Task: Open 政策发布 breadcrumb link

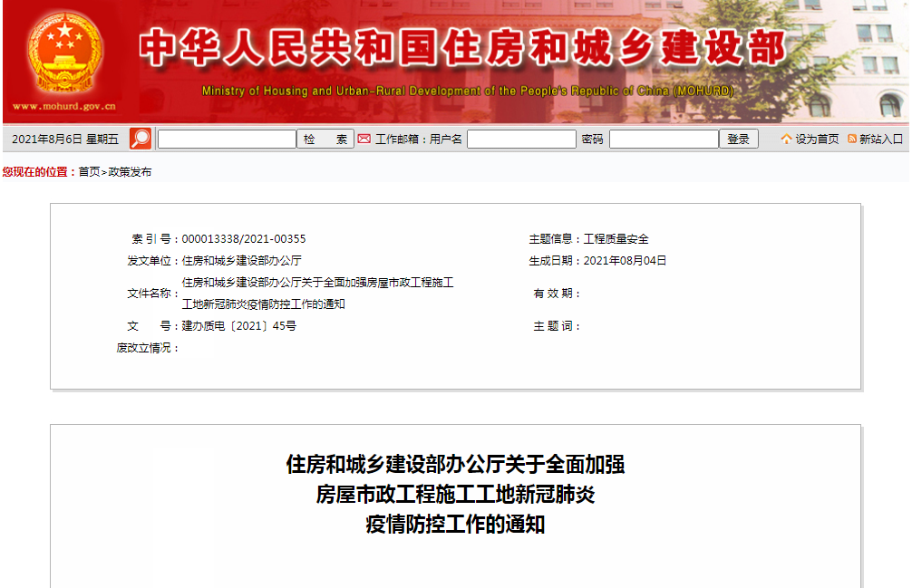Action: [x=130, y=172]
